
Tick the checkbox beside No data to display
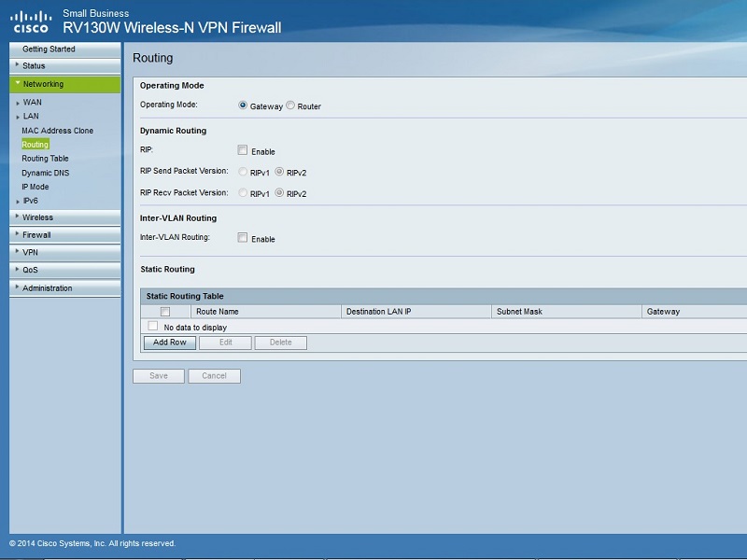point(152,326)
